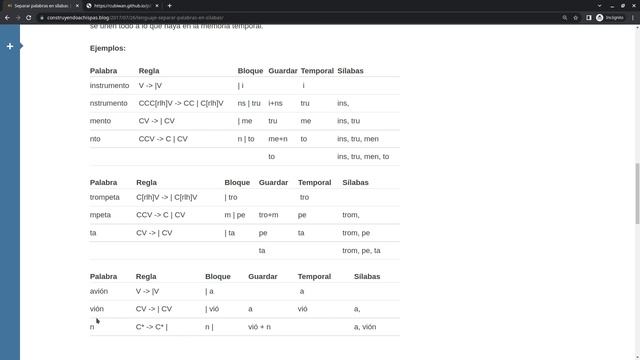Close the rubiwan.github.io tab
This screenshot has height=360, width=640.
[x=157, y=6]
